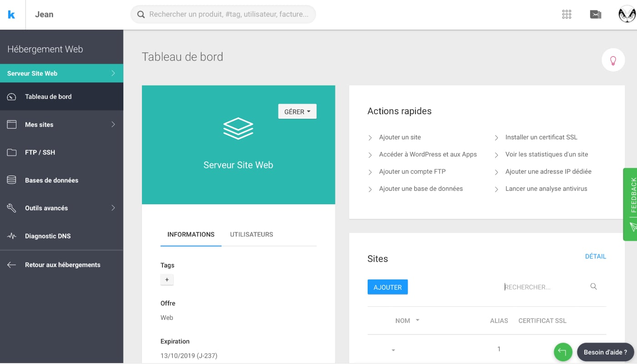Image resolution: width=637 pixels, height=364 pixels.
Task: Click the magnifier icon in Sites search
Action: pos(593,287)
